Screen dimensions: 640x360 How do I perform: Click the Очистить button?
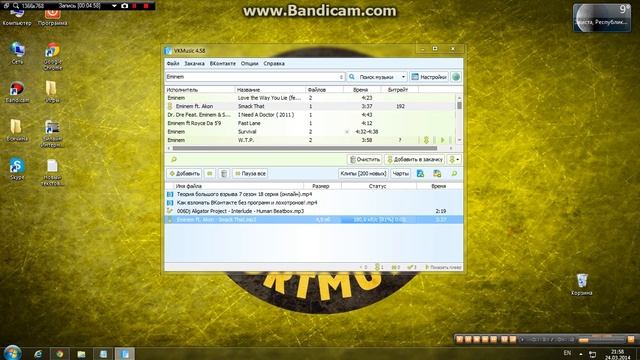coord(365,159)
